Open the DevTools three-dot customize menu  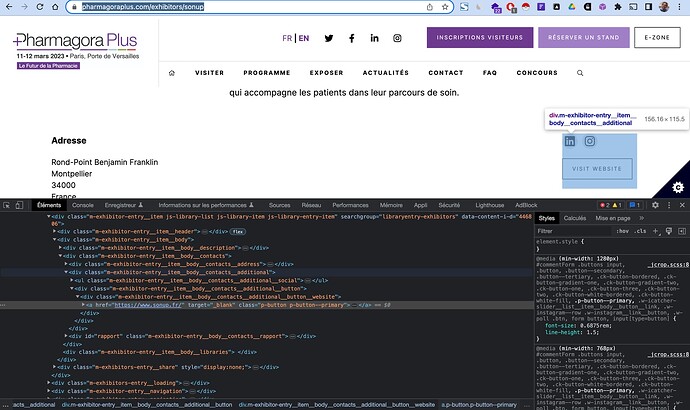point(669,205)
